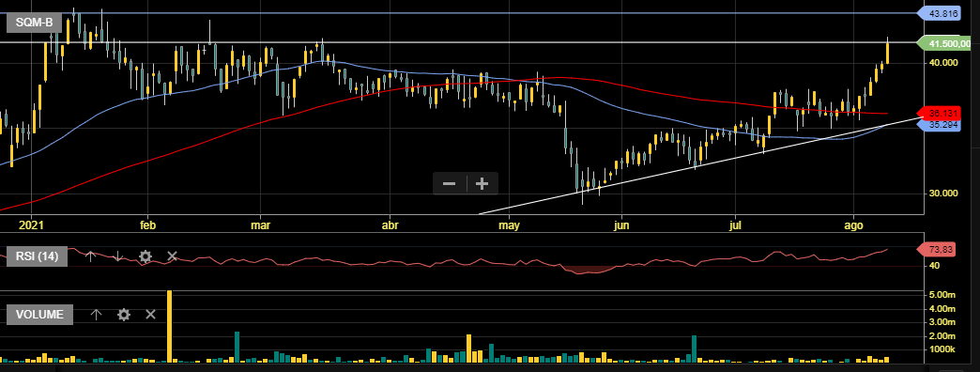Screen dimensions: 980x372
Task: Click the SQM-B symbol label
Action: pyautogui.click(x=35, y=23)
